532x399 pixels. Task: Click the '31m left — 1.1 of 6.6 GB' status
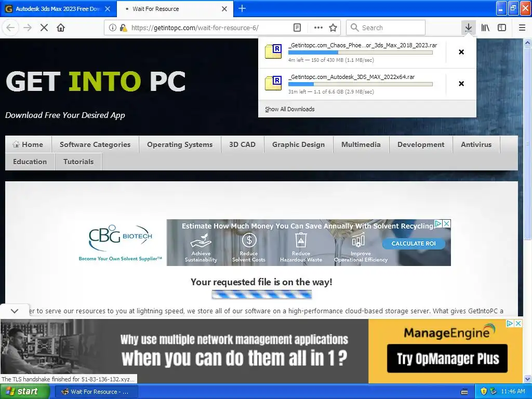point(331,91)
